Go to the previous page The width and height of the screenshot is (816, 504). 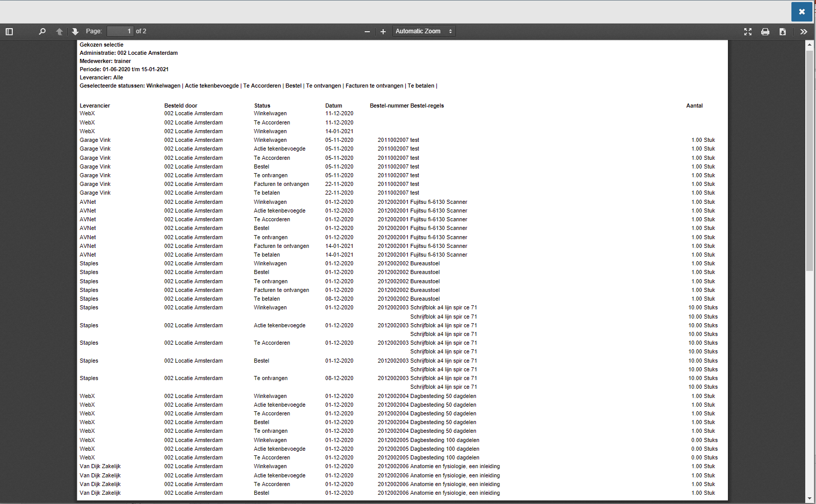(x=59, y=32)
